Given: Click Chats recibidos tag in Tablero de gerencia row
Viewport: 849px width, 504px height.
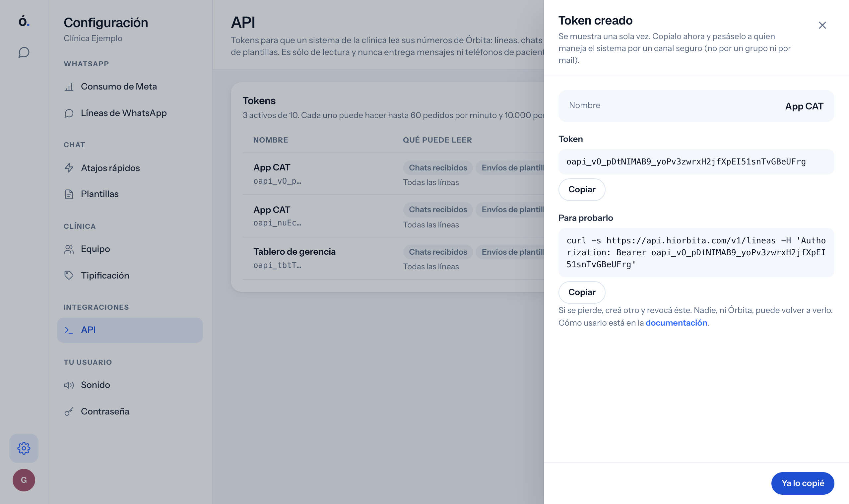Looking at the screenshot, I should point(438,252).
